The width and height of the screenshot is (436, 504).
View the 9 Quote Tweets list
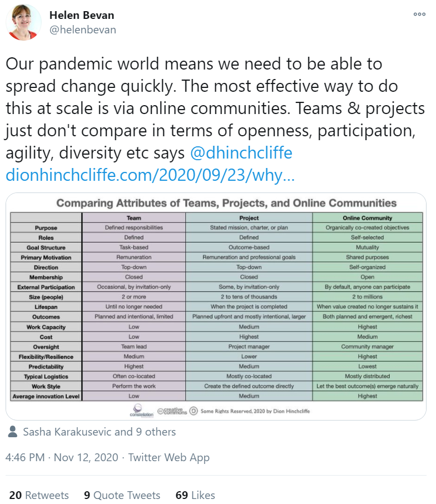(122, 495)
